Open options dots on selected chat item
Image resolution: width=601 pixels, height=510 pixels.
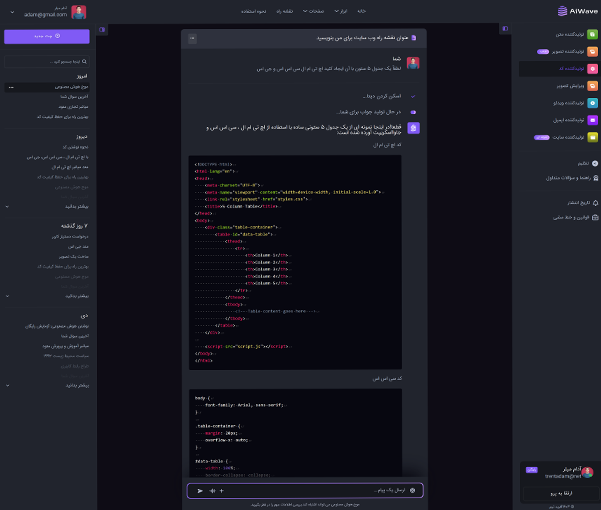[11, 87]
